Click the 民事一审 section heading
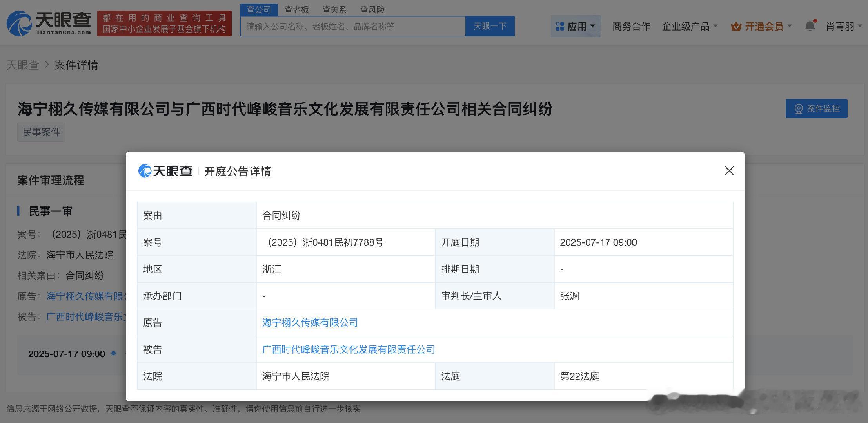This screenshot has width=868, height=423. click(51, 211)
